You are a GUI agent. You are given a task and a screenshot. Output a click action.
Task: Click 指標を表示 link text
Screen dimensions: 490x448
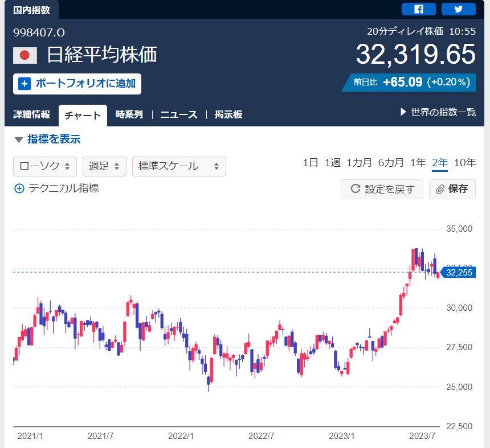point(54,139)
